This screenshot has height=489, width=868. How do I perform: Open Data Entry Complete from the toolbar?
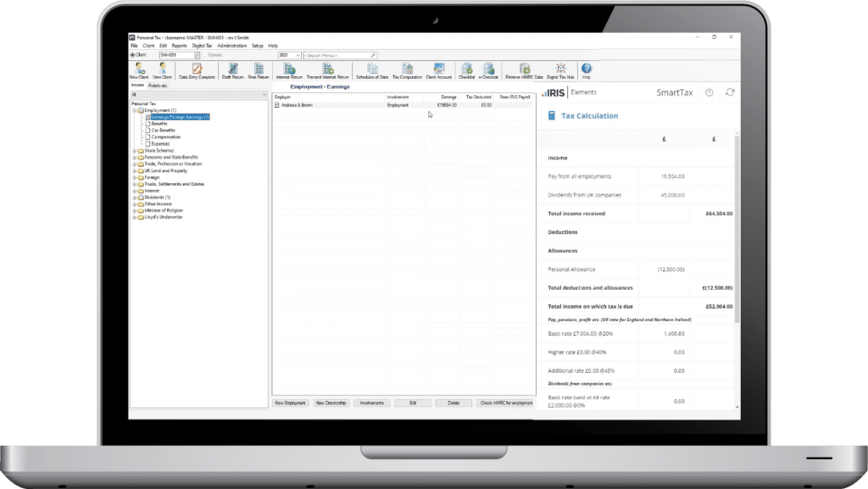[x=196, y=70]
